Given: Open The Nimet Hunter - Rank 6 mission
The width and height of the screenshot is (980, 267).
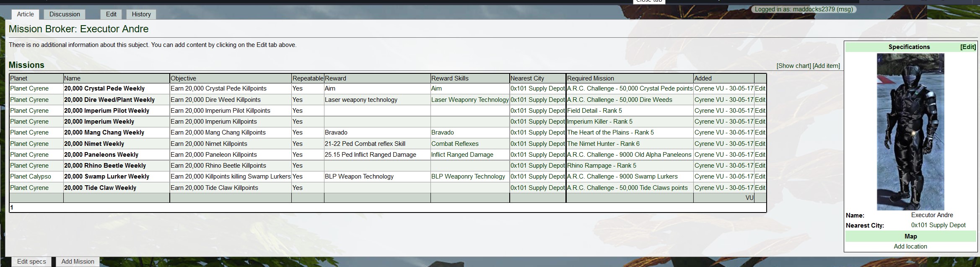Looking at the screenshot, I should [x=603, y=144].
